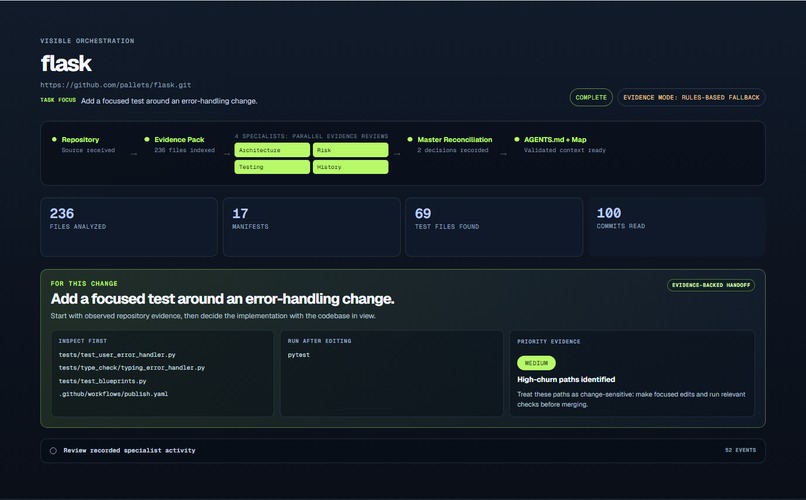Click 'Validated context ready' text
806x500 pixels.
pos(565,150)
